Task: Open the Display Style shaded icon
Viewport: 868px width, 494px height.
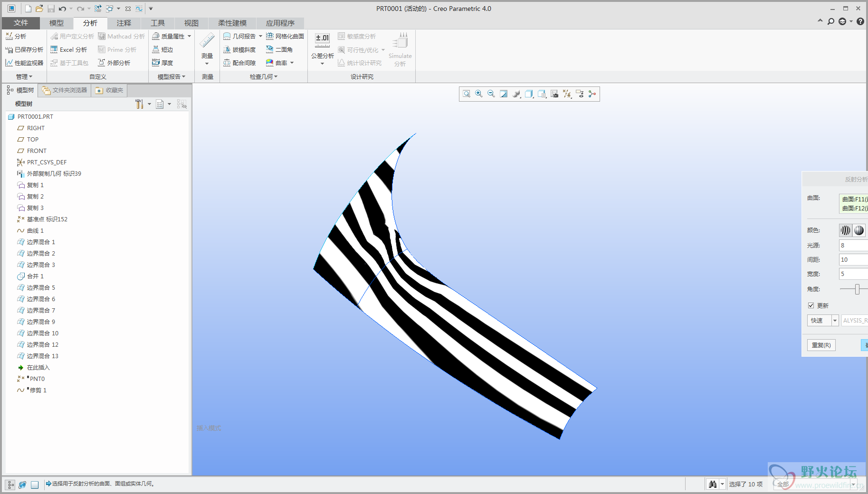Action: click(x=516, y=94)
